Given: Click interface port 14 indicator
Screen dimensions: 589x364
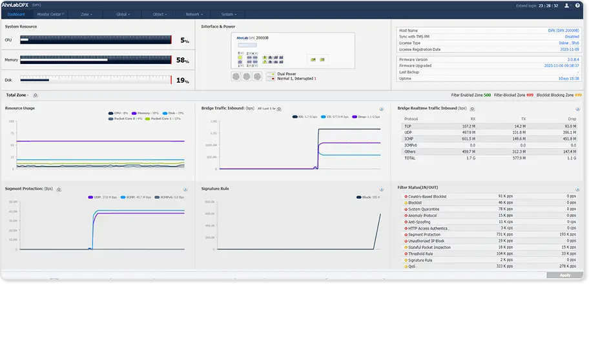Looking at the screenshot, I should (x=313, y=59).
